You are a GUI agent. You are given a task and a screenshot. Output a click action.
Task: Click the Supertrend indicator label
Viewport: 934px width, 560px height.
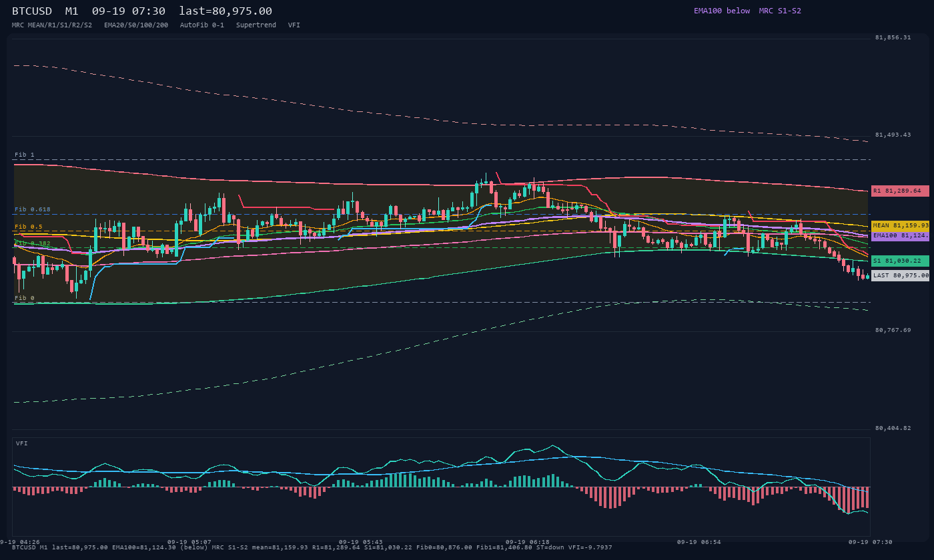(256, 25)
